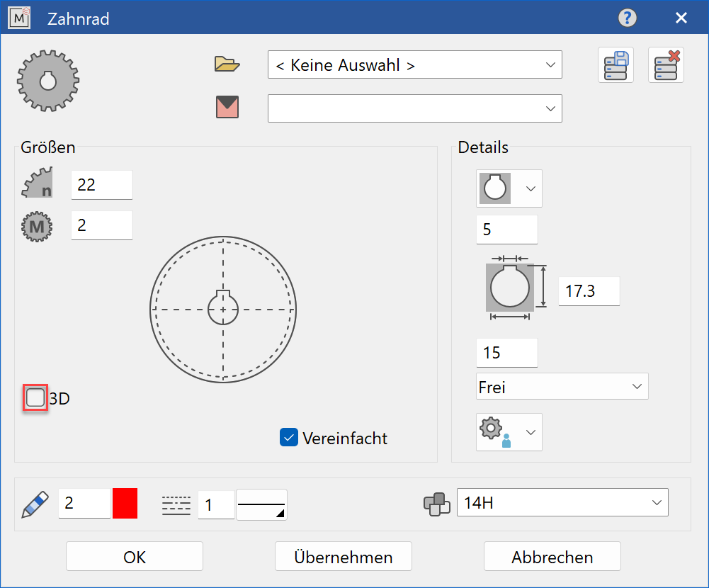Open the folder icon for presets
709x588 pixels.
coord(227,64)
